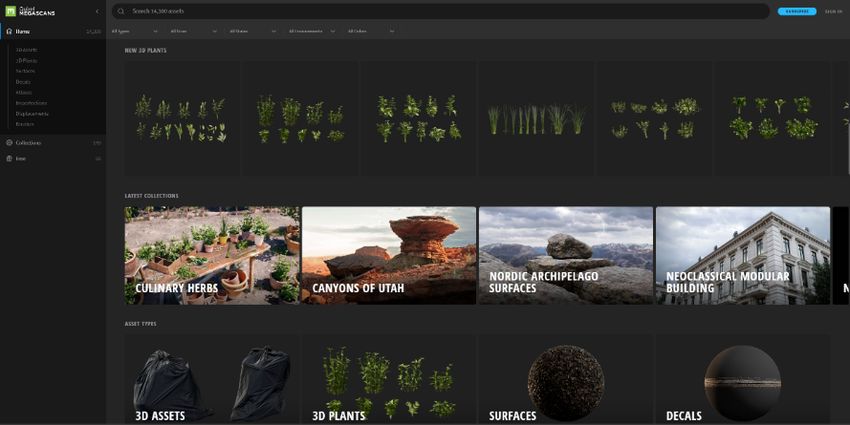The height and width of the screenshot is (425, 850).
Task: Click the search magnifier icon
Action: pos(121,11)
